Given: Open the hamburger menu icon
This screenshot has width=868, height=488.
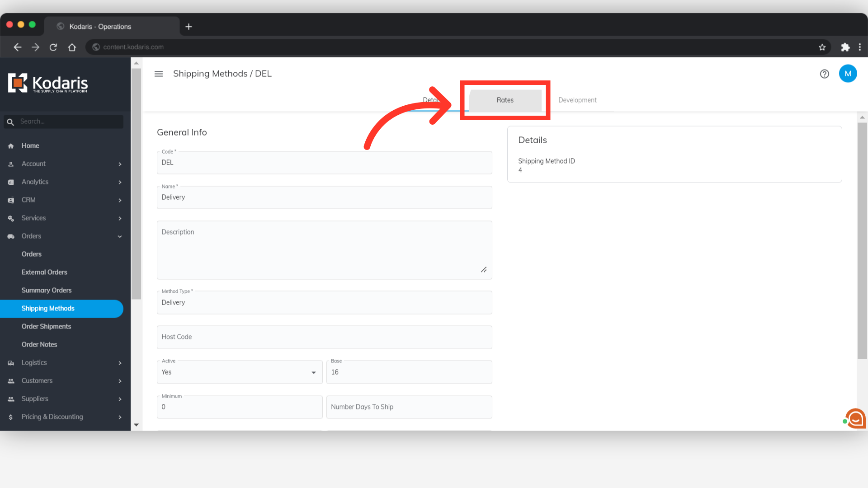Looking at the screenshot, I should pos(159,74).
